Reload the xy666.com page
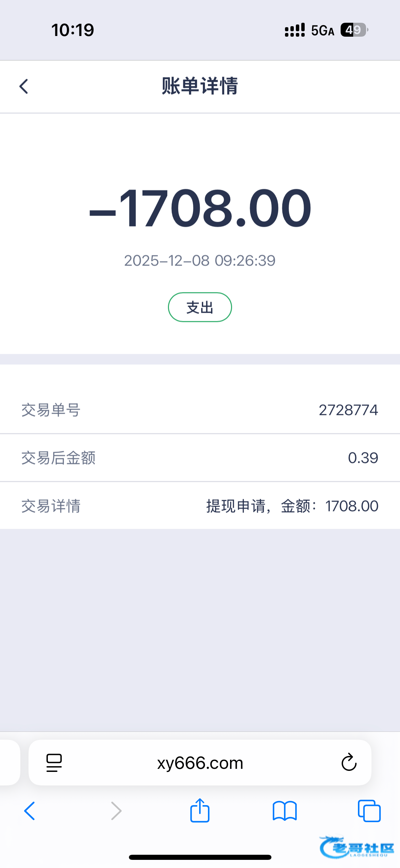400x868 pixels. tap(349, 763)
